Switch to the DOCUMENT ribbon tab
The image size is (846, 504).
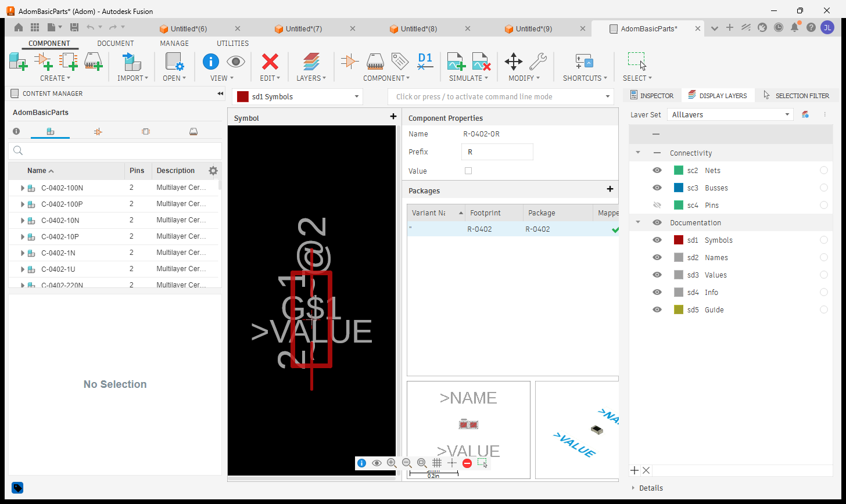[x=116, y=44]
